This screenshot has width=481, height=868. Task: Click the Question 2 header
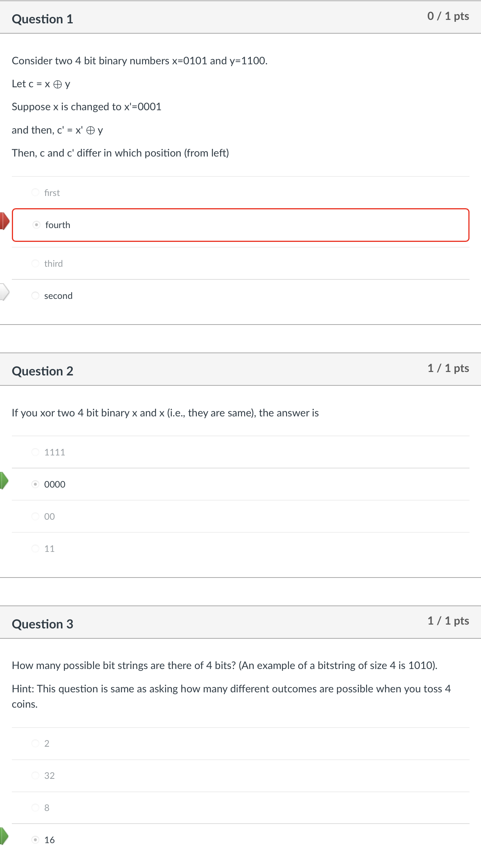pyautogui.click(x=43, y=371)
